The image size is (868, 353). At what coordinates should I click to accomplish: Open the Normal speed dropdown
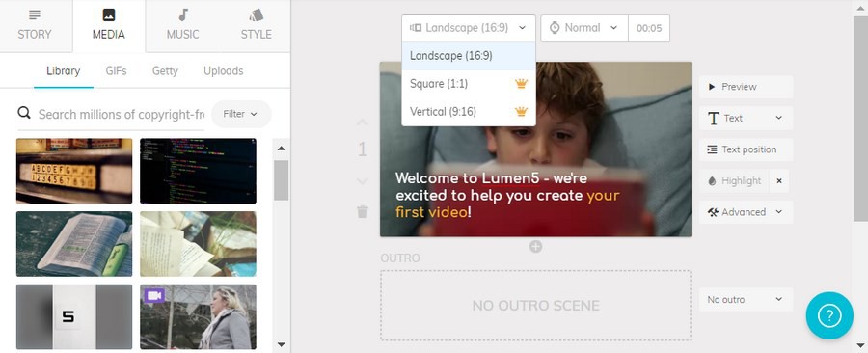[x=584, y=28]
